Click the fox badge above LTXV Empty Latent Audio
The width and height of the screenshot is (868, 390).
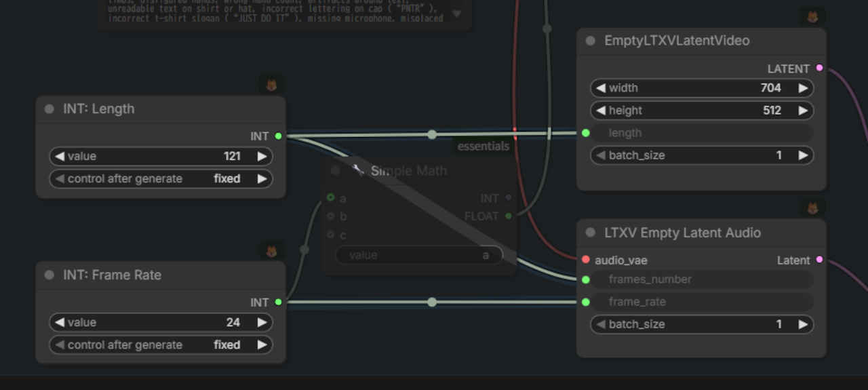pos(812,208)
